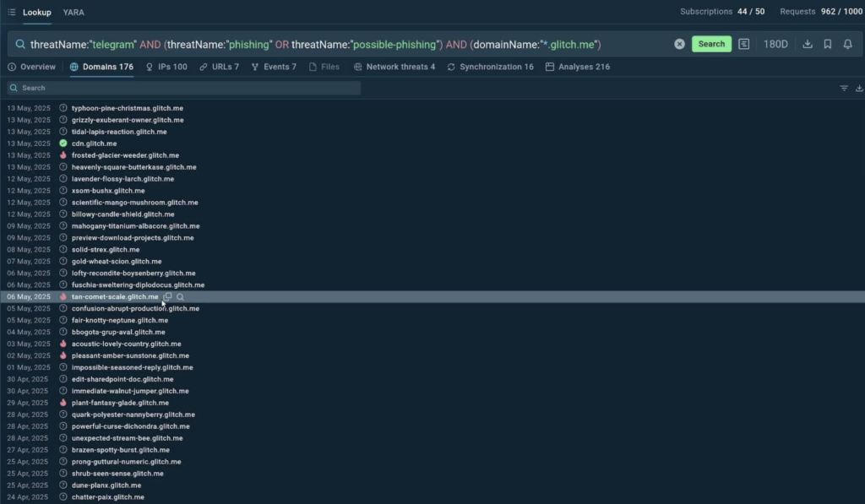Copy the tan-comet-scale.glitch.me domain
Image resolution: width=865 pixels, height=504 pixels.
(168, 297)
